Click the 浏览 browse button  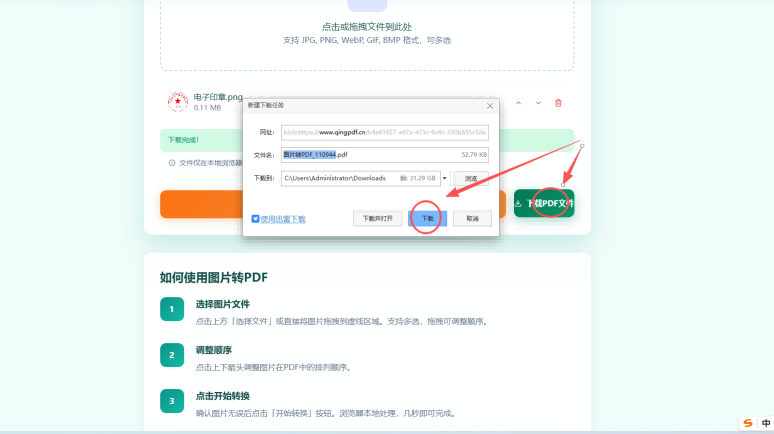click(x=471, y=179)
